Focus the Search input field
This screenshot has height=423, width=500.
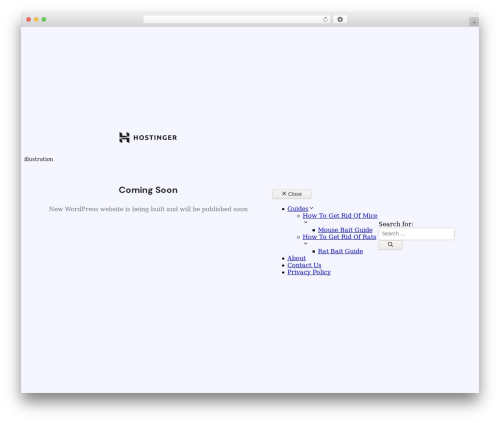[x=416, y=234]
